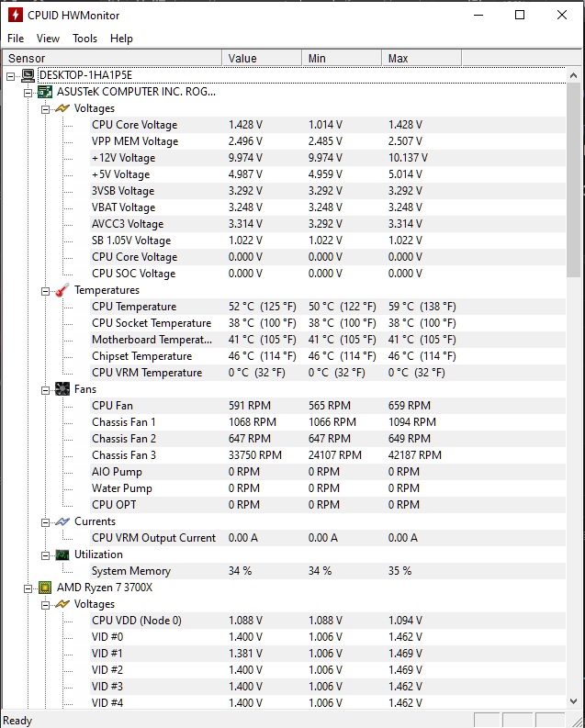Click the Ryzen Voltages lightning icon

coord(62,604)
